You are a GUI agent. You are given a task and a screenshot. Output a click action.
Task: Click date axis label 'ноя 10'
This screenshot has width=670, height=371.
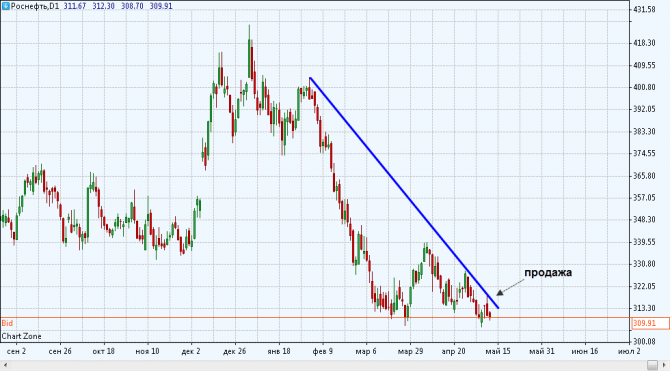click(x=147, y=351)
